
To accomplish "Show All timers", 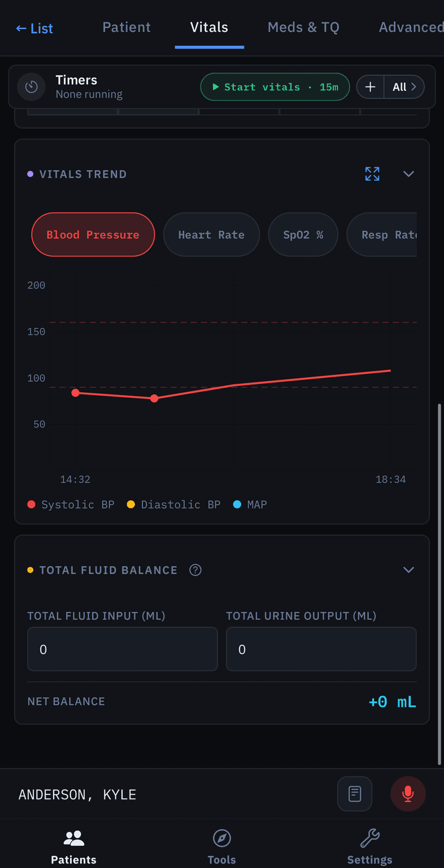I will [x=404, y=87].
